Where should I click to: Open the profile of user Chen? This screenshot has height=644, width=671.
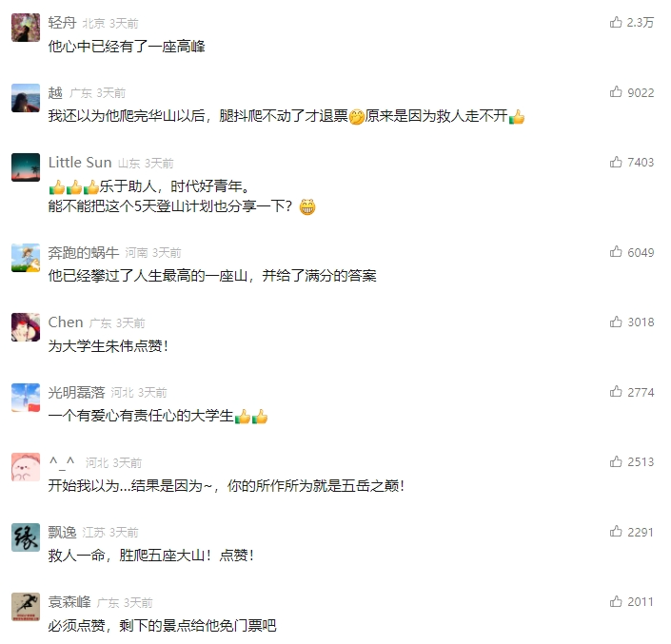click(x=66, y=322)
